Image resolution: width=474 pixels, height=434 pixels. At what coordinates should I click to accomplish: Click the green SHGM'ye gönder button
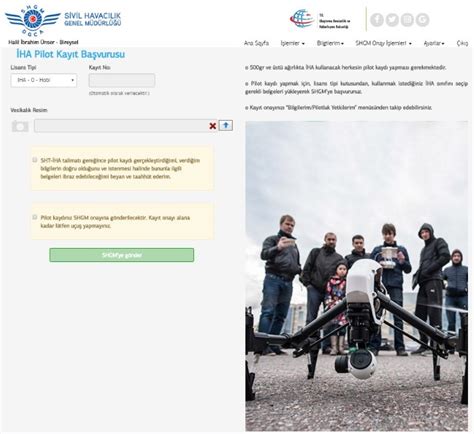tap(122, 255)
